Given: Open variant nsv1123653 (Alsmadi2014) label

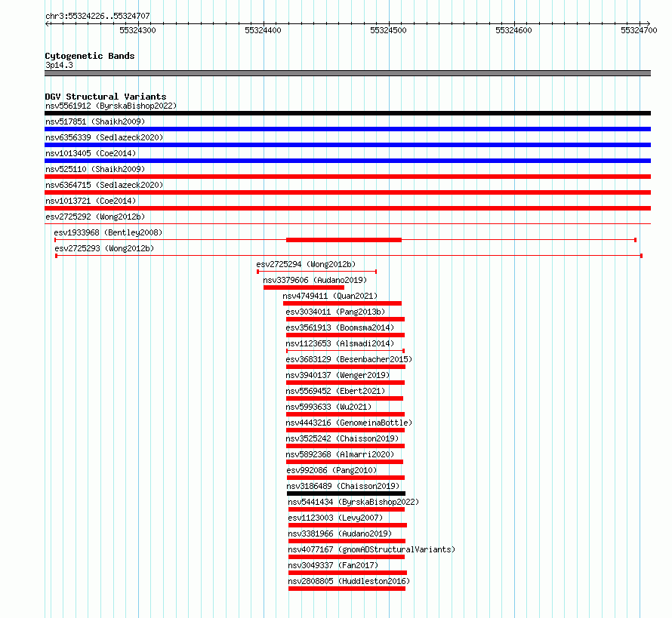Looking at the screenshot, I should pos(340,343).
